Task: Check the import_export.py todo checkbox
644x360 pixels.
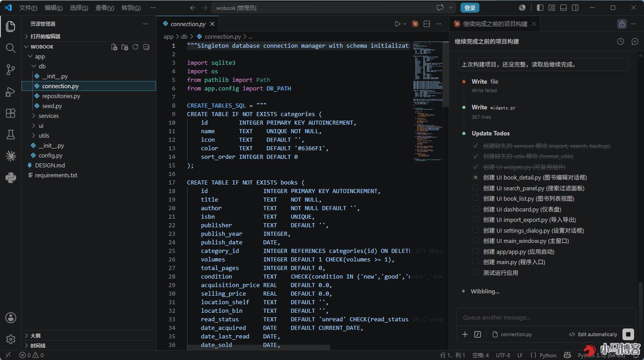Action: click(x=475, y=220)
